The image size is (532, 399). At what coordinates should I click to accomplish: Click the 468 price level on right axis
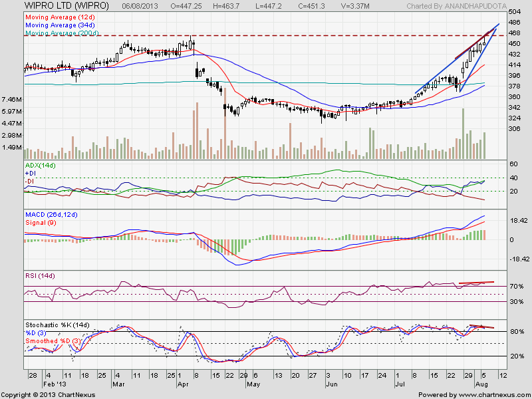(x=514, y=33)
